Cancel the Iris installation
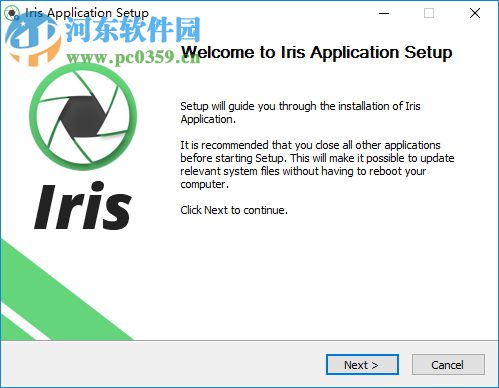Screen dimensions: 499x388 click(x=448, y=365)
